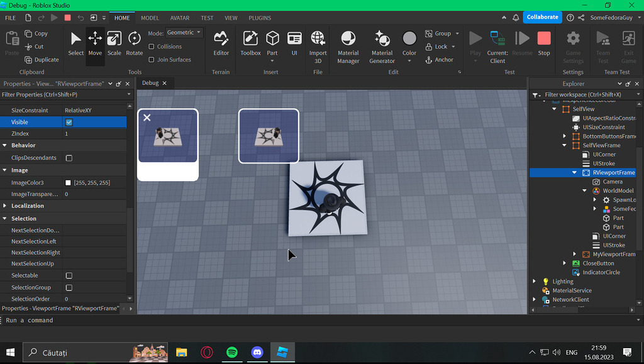This screenshot has height=364, width=644.
Task: Click the Collaborate button
Action: [541, 18]
